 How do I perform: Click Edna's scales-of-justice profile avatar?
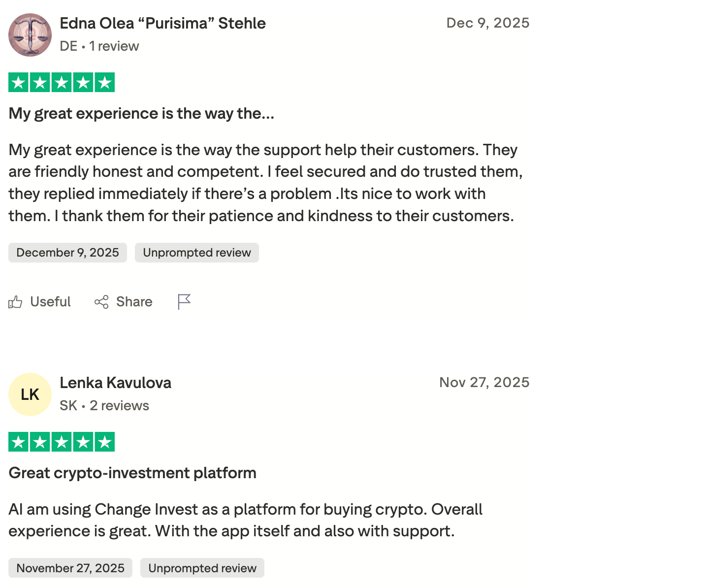[x=30, y=35]
